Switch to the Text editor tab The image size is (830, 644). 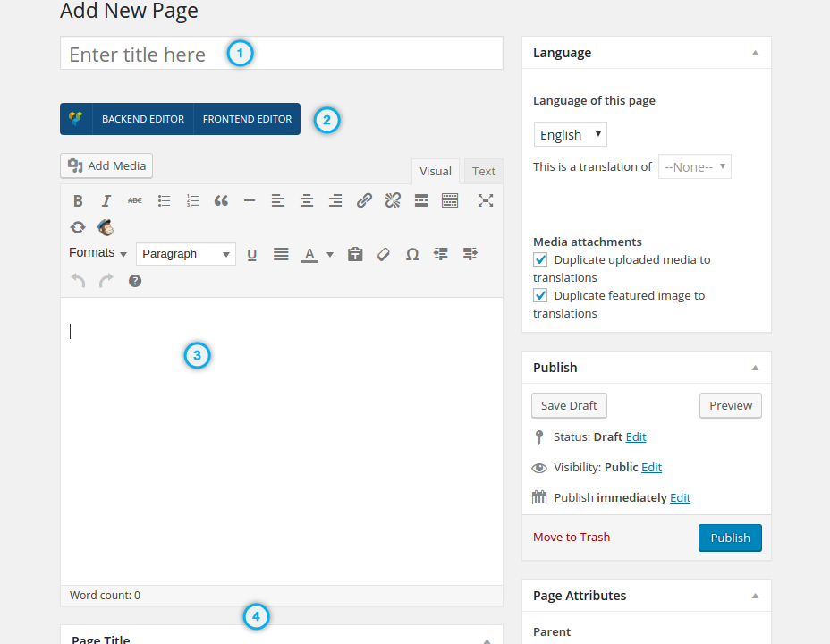click(484, 171)
